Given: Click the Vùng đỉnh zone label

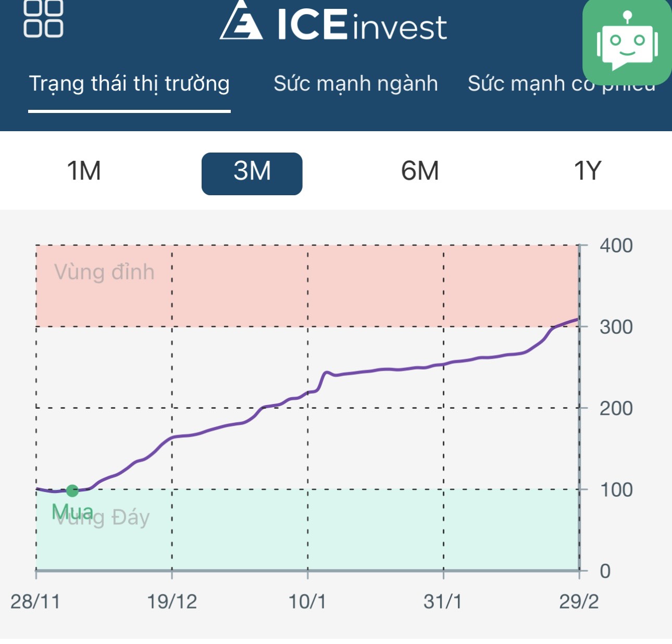Looking at the screenshot, I should pos(104,272).
